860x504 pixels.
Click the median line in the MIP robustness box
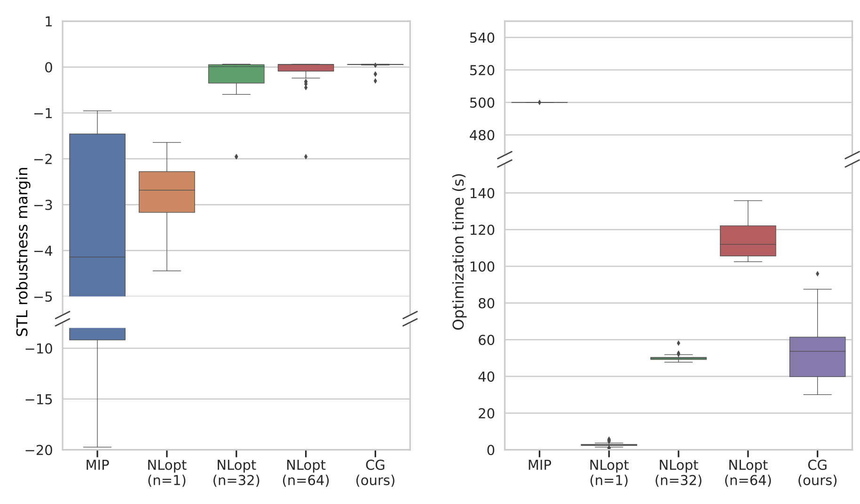click(97, 257)
